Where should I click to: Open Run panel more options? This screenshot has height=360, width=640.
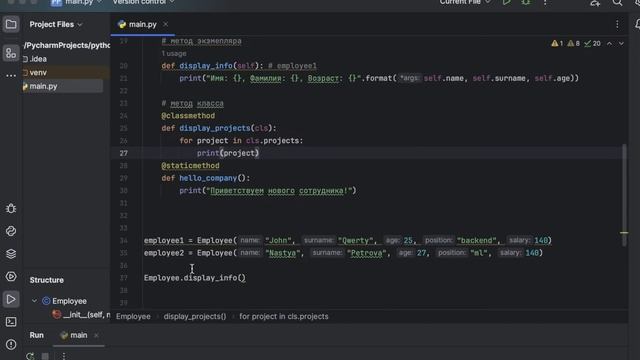click(64, 356)
